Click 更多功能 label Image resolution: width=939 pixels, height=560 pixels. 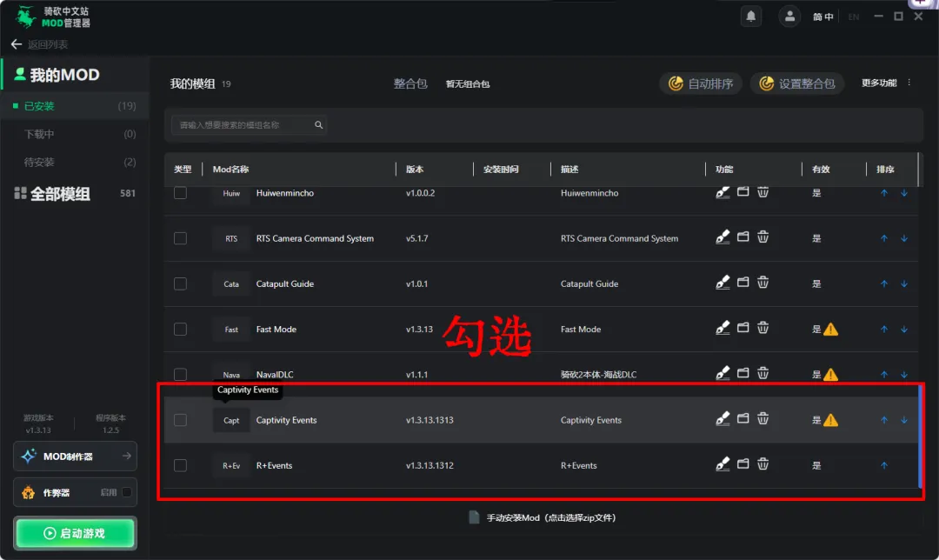click(x=879, y=83)
